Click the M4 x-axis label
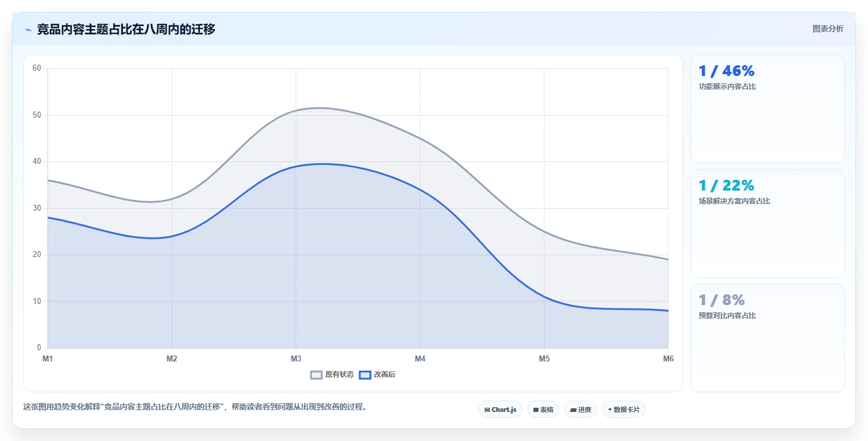868x441 pixels. (420, 358)
